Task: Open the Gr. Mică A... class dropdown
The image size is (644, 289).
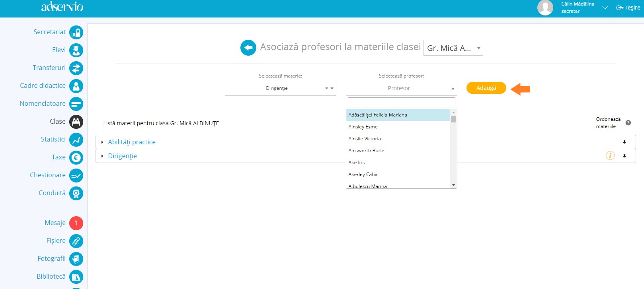Action: pyautogui.click(x=453, y=48)
